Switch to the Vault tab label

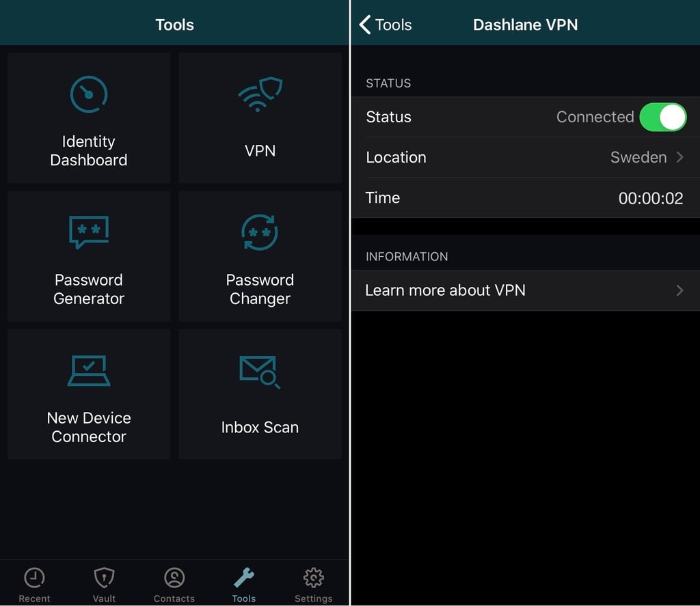(x=104, y=598)
